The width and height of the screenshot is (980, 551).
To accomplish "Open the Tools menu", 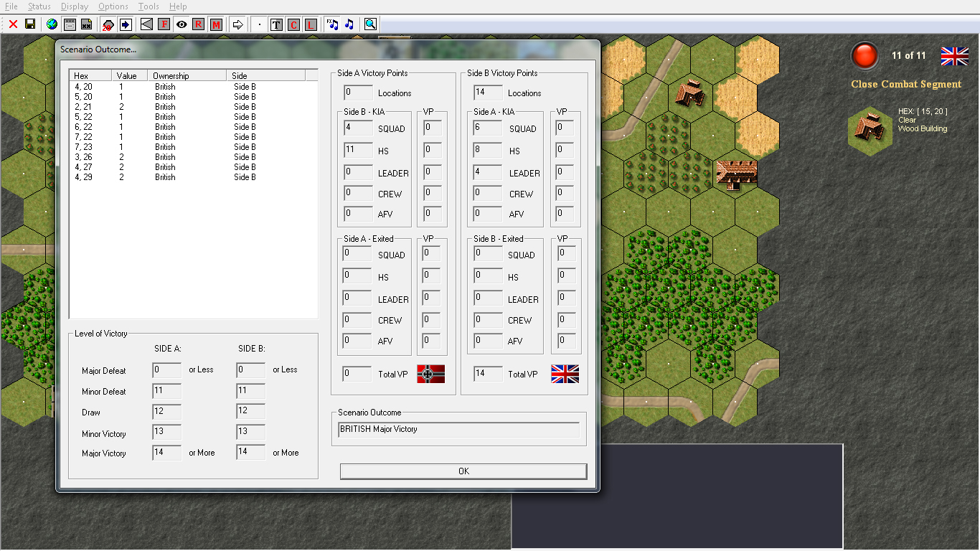I will 149,6.
